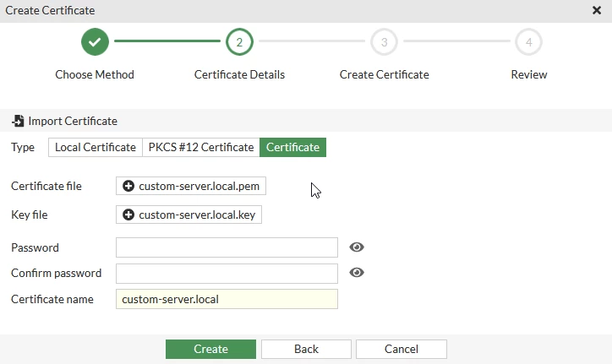
Task: Select the PKCS #12 Certificate type
Action: 201,147
